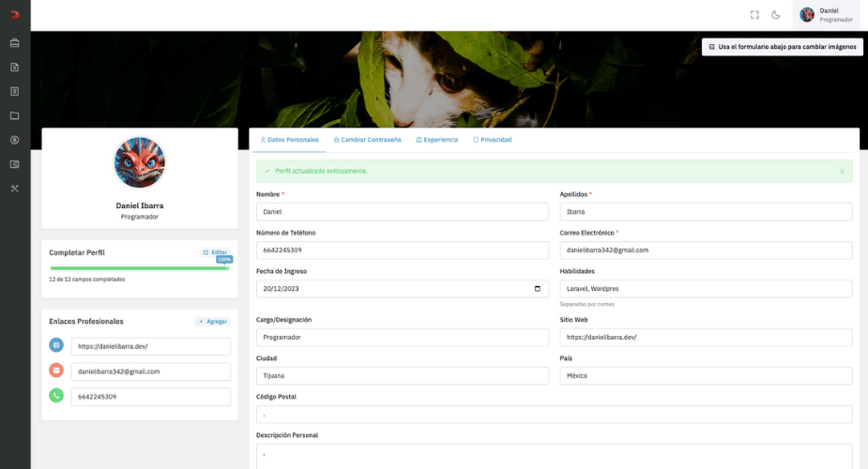
Task: Click the profile completion progress bar
Action: (x=139, y=268)
